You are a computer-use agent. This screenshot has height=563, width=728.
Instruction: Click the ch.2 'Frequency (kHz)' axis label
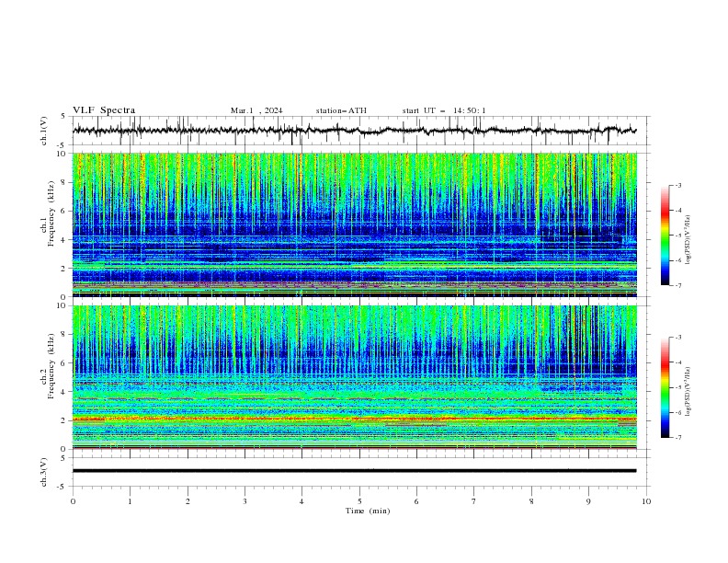[x=51, y=366]
